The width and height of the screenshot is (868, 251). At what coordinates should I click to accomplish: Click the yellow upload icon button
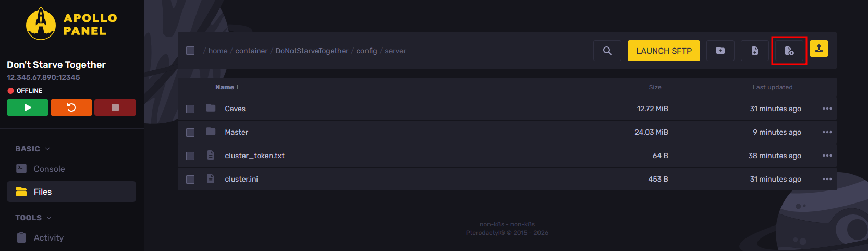pyautogui.click(x=819, y=49)
